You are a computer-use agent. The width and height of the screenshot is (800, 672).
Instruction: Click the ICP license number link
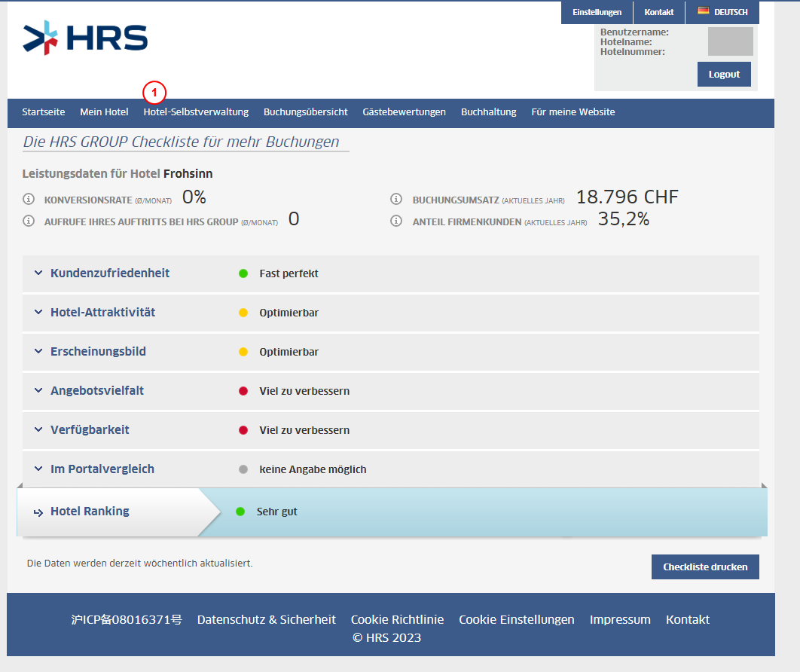pos(127,619)
